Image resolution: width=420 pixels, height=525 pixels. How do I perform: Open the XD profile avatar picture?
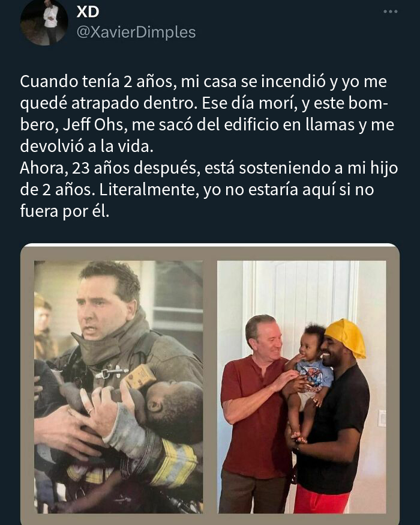(44, 22)
